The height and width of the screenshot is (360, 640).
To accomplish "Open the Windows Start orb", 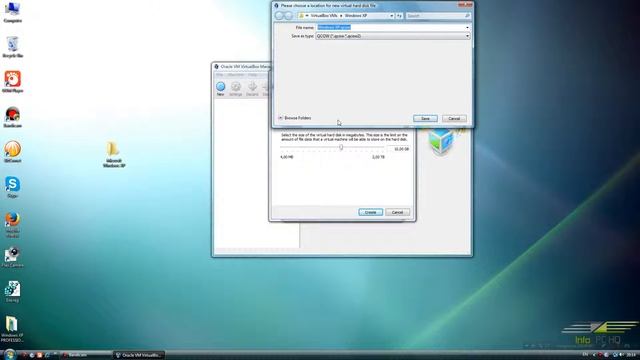I will (9, 354).
